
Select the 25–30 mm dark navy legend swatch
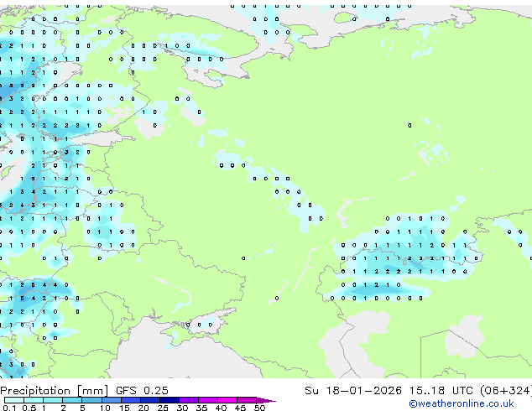[169, 400]
